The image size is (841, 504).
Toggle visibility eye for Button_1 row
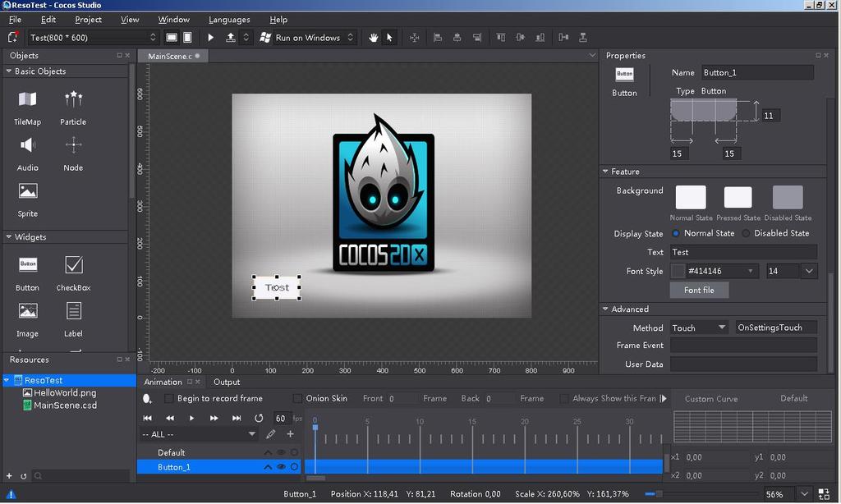point(281,467)
